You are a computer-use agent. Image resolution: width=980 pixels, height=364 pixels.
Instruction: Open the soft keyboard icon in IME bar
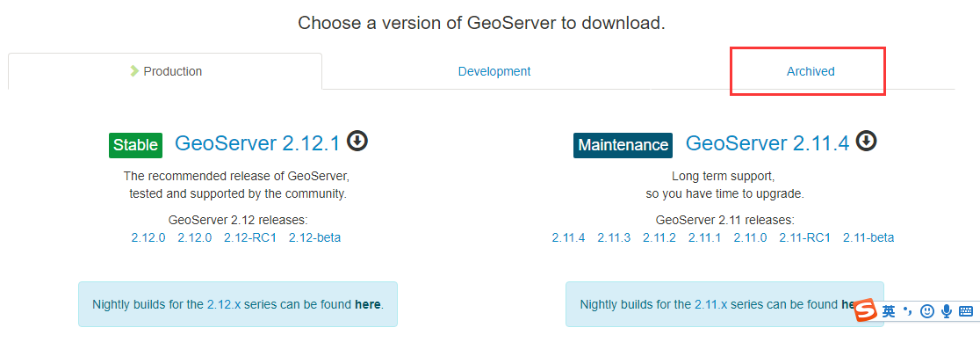[966, 311]
